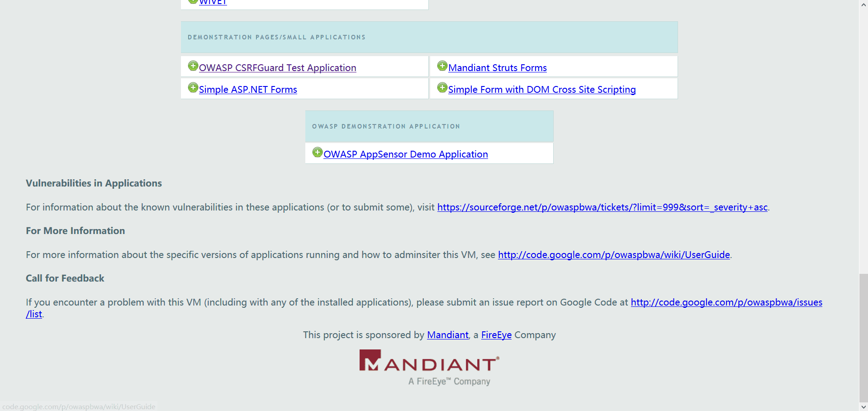
Task: Open the Mandiant Struts Forms link
Action: [498, 68]
